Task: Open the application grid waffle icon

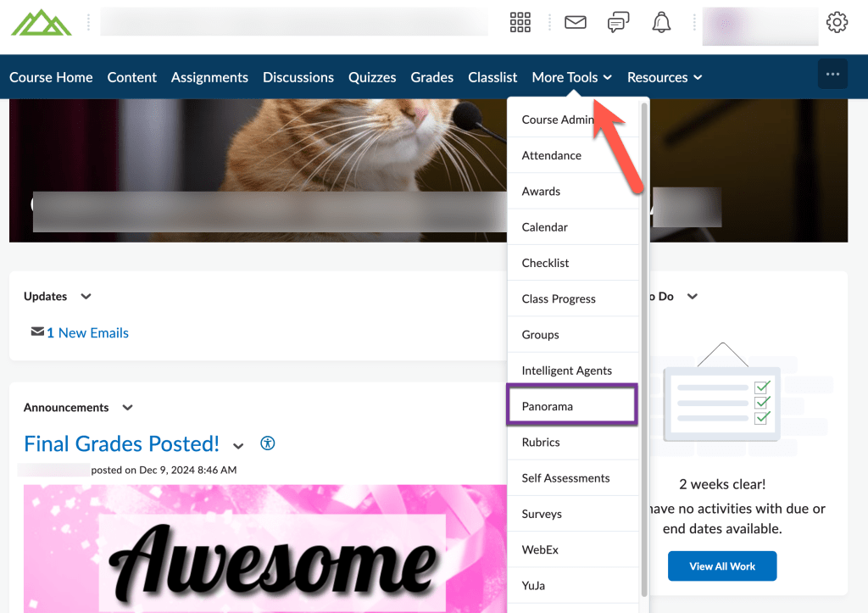Action: pyautogui.click(x=520, y=22)
